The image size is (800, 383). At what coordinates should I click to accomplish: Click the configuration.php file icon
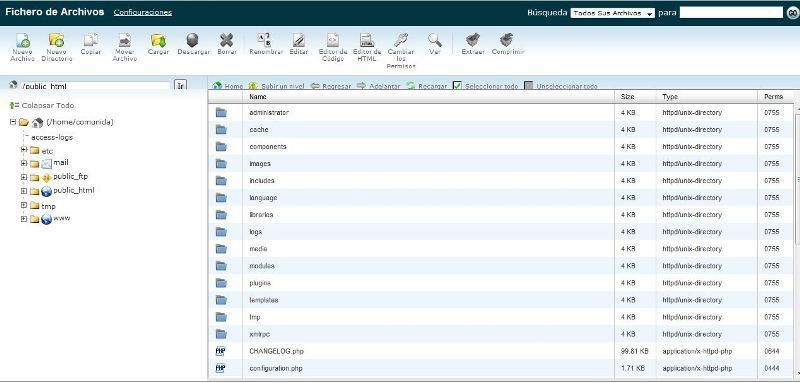221,368
